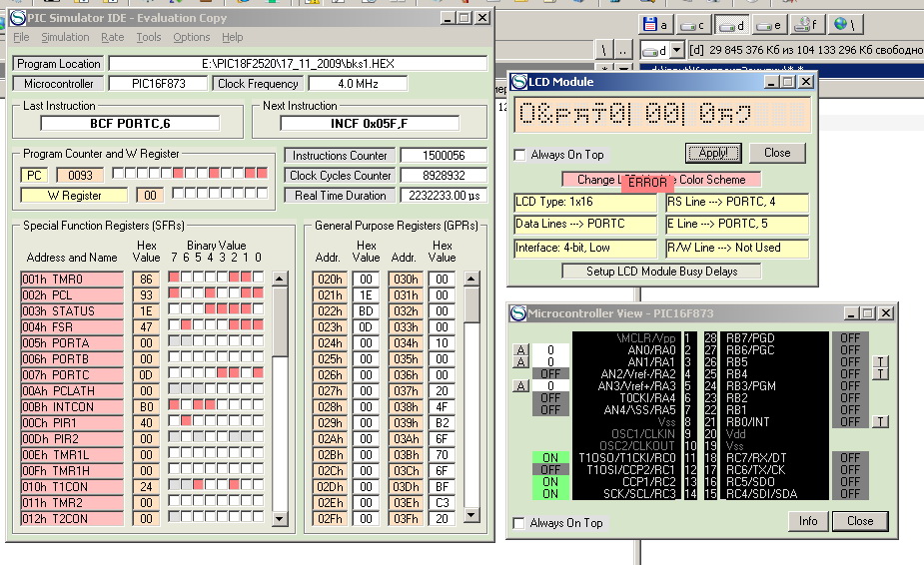Toggle the OFF state of RB7/PGD pin

click(x=850, y=337)
